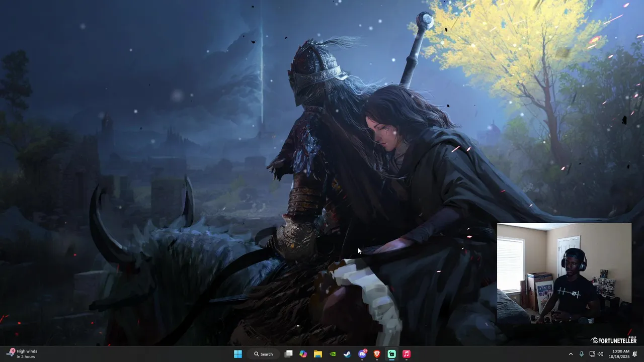Open the volume tray icon
The image size is (644, 362).
pos(600,354)
